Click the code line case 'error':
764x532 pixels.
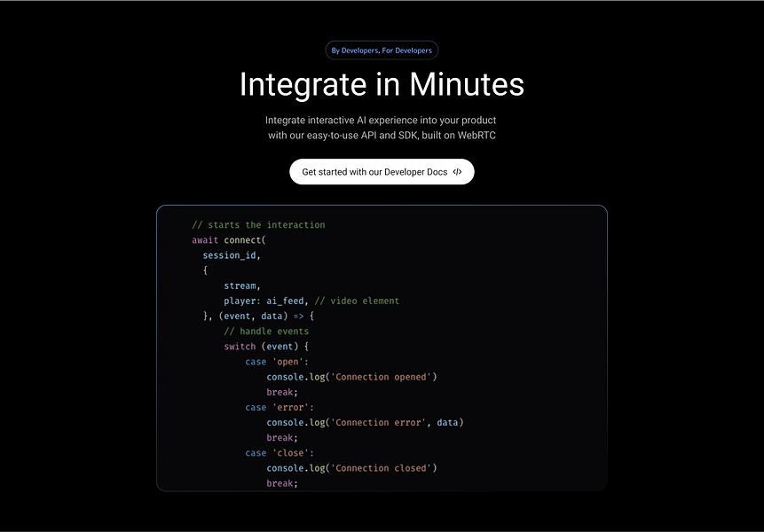[280, 407]
